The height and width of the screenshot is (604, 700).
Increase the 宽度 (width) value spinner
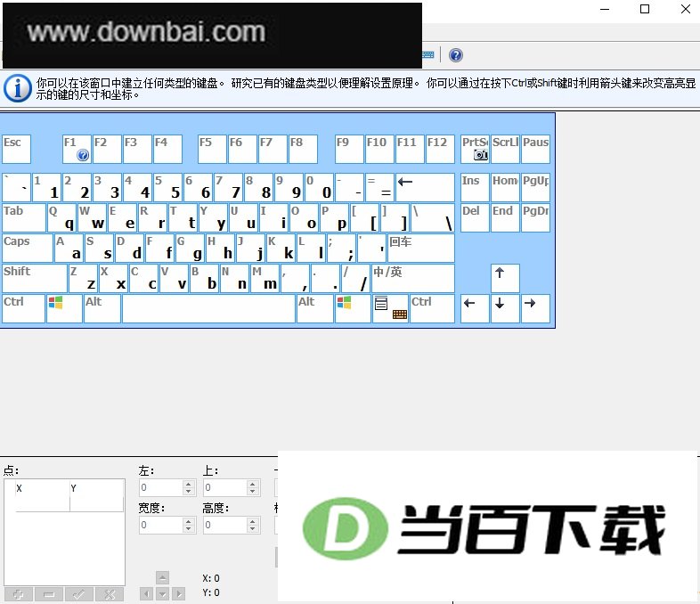pyautogui.click(x=189, y=521)
